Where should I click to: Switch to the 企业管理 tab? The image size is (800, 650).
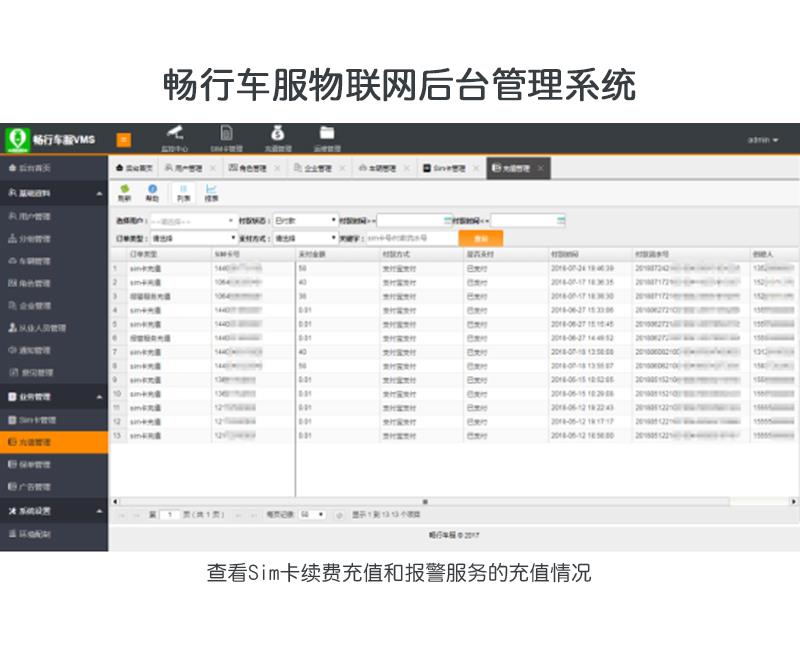[313, 168]
